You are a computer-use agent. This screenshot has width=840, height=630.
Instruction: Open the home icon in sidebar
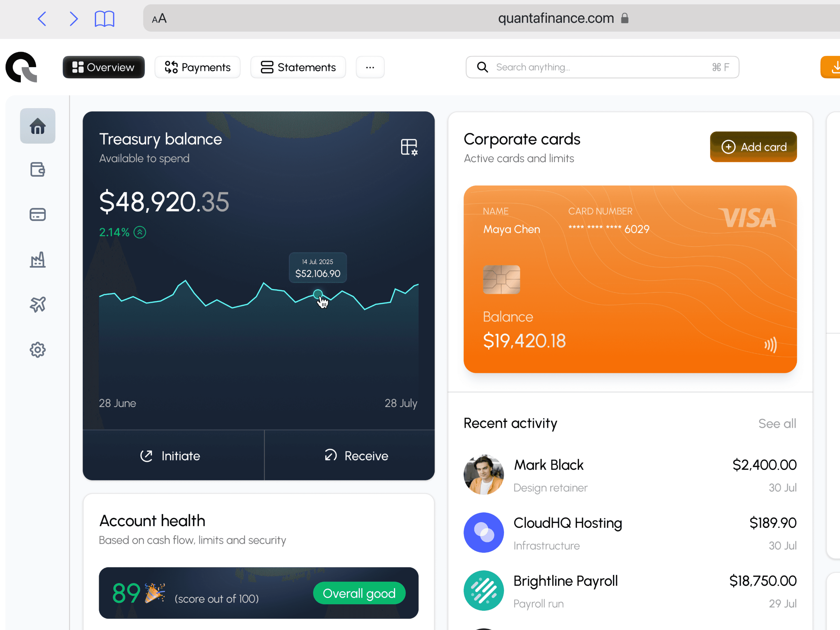[x=38, y=126]
